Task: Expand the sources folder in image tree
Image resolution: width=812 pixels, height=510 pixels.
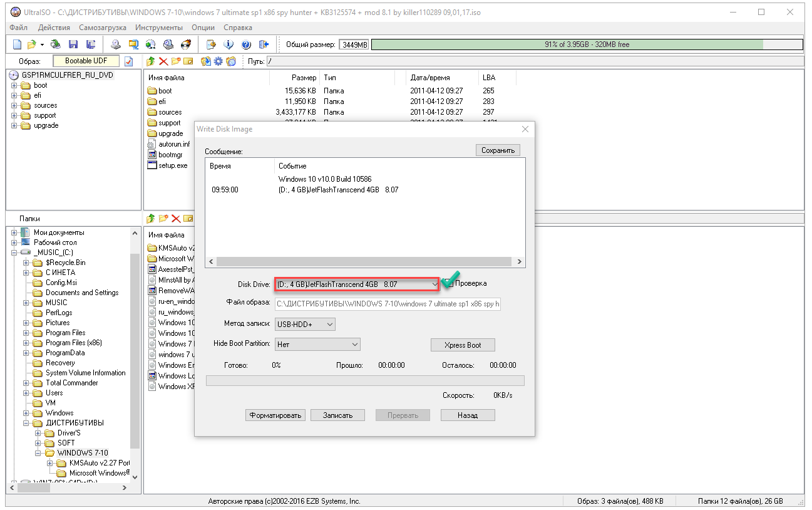Action: pyautogui.click(x=14, y=105)
